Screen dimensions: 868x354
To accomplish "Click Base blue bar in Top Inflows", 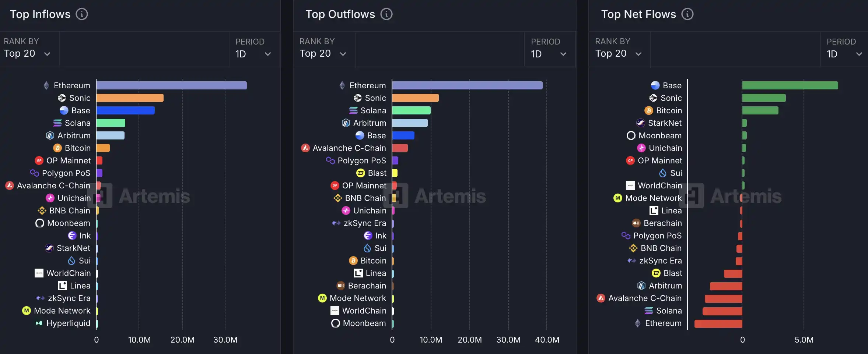I will 126,110.
